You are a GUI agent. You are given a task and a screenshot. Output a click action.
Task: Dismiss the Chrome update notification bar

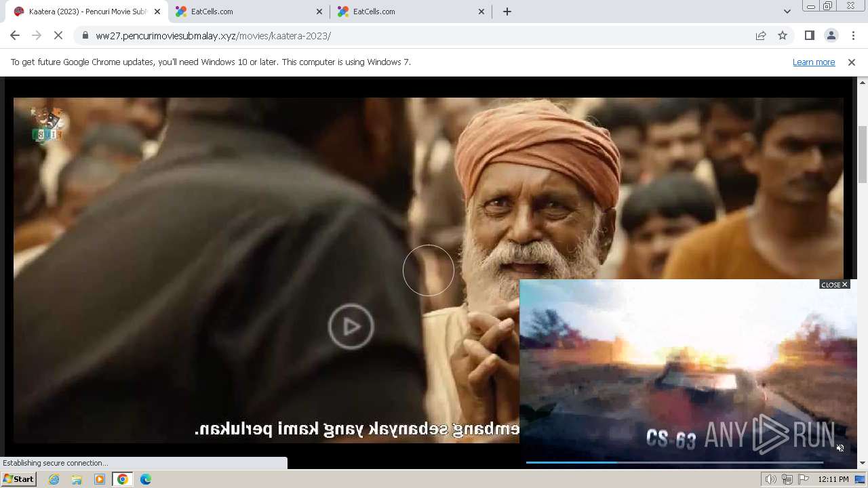852,62
